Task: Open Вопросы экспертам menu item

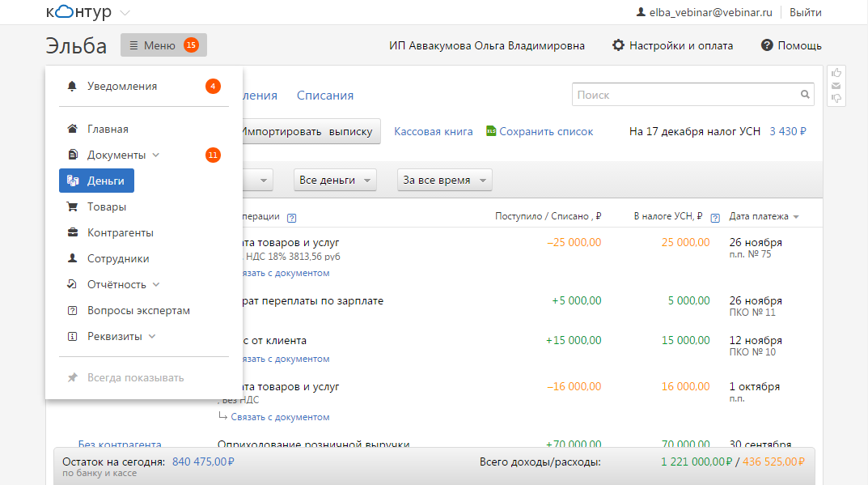Action: point(138,310)
